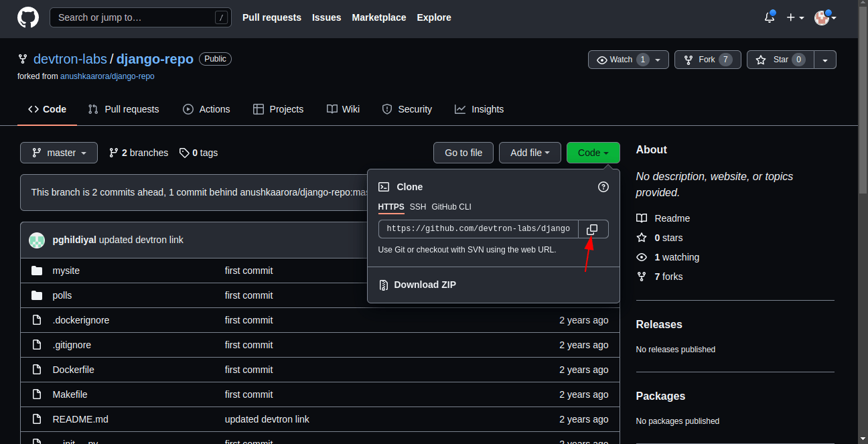The height and width of the screenshot is (444, 868).
Task: Open the anushkaarora/django-repo forked-from link
Action: (107, 76)
